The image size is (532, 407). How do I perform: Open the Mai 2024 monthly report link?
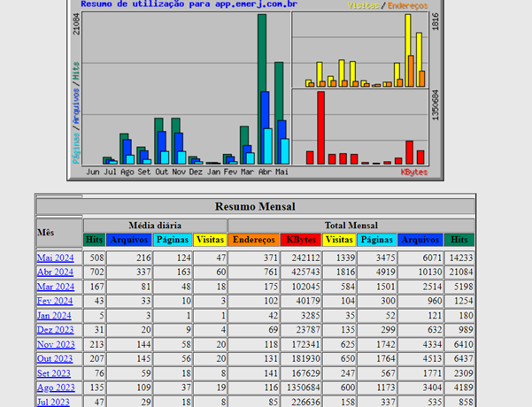pyautogui.click(x=55, y=257)
